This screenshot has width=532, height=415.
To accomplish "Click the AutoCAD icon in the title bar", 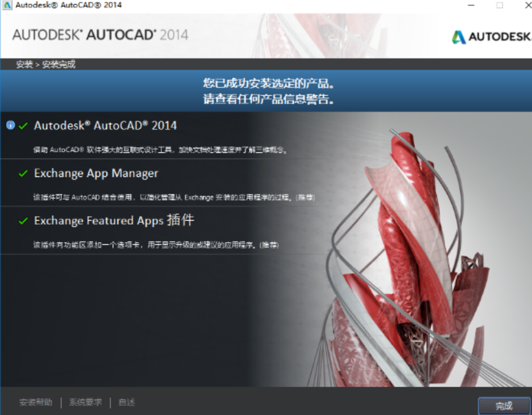I will 7,5.
